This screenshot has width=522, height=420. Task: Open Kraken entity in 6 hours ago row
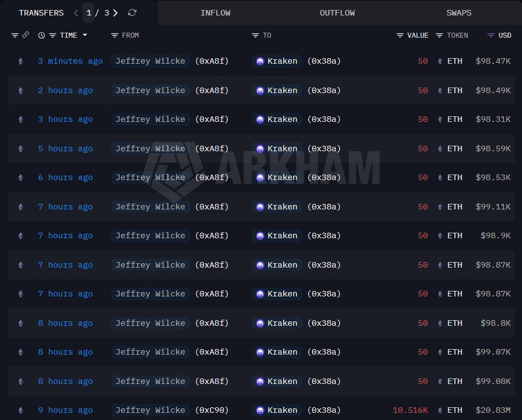tap(277, 178)
